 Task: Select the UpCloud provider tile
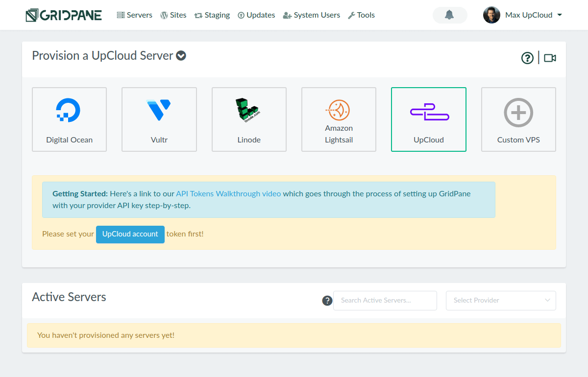(x=428, y=119)
